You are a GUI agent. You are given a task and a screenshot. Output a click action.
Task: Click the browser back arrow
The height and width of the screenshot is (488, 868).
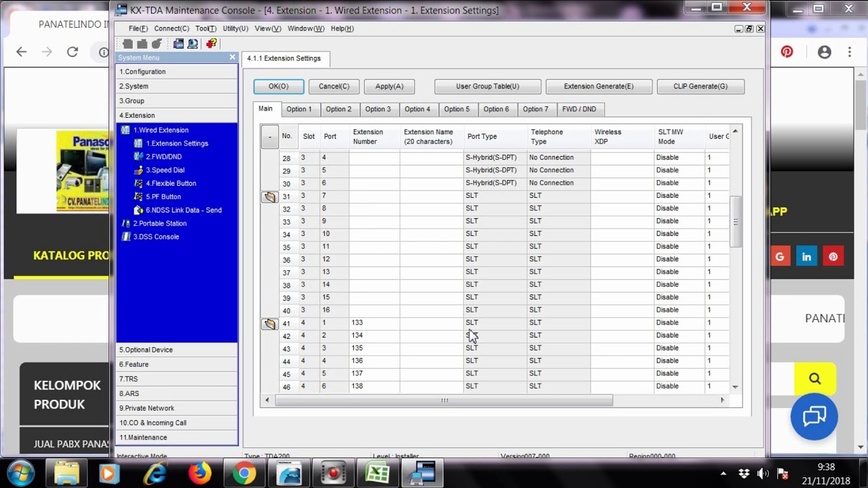pos(22,52)
